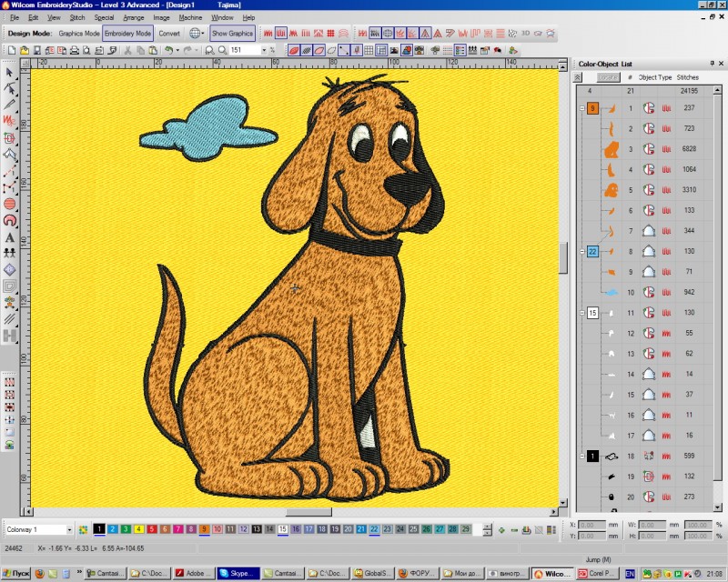Image resolution: width=728 pixels, height=582 pixels.
Task: Choose the red horseshoe ring tool
Action: point(9,221)
